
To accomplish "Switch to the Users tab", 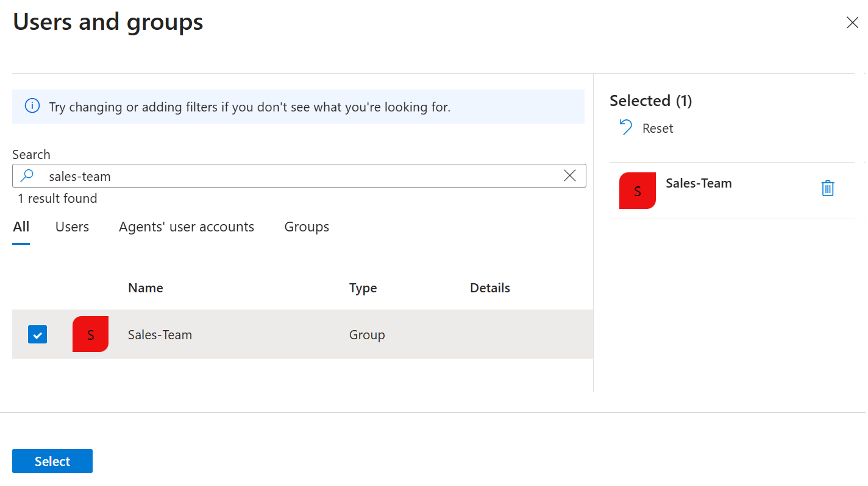I will pyautogui.click(x=72, y=227).
